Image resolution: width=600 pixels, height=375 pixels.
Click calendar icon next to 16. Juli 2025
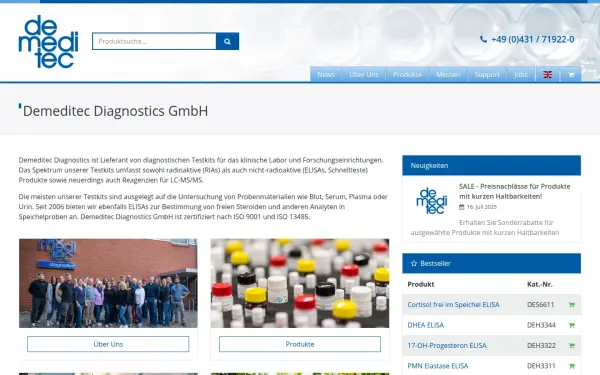[461, 207]
